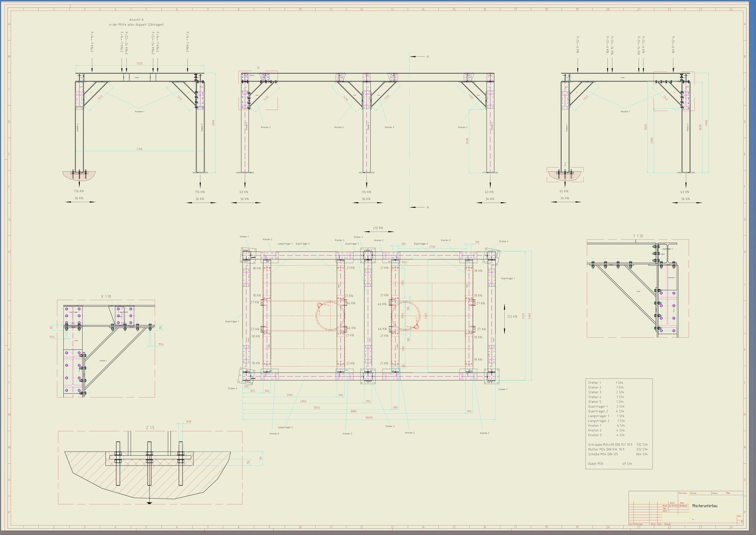Viewport: 756px width, 535px height.
Task: Select the 5945 dimension text
Action: coord(316,407)
